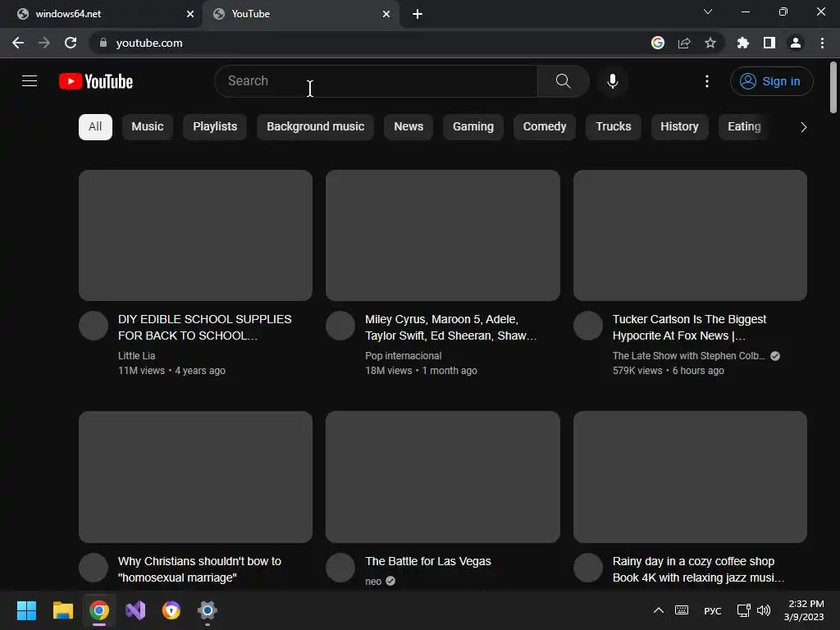Image resolution: width=840 pixels, height=630 pixels.
Task: Click the page vertical scrollbar
Action: tap(833, 88)
